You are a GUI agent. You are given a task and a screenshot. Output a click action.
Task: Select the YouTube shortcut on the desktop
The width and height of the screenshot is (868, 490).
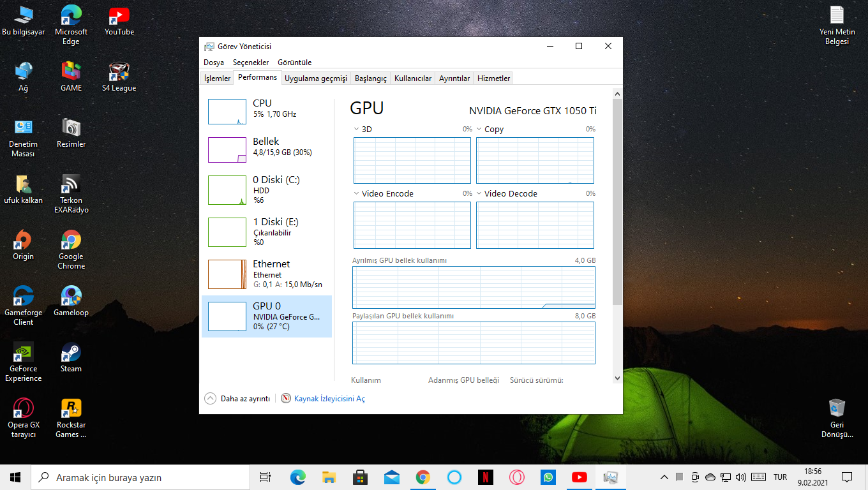coord(119,21)
